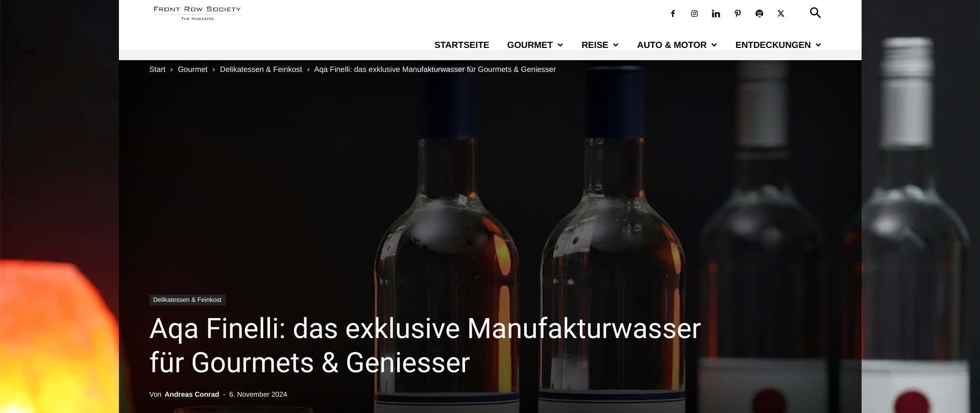This screenshot has width=980, height=413.
Task: Go to the Startseite menu item
Action: pyautogui.click(x=462, y=45)
